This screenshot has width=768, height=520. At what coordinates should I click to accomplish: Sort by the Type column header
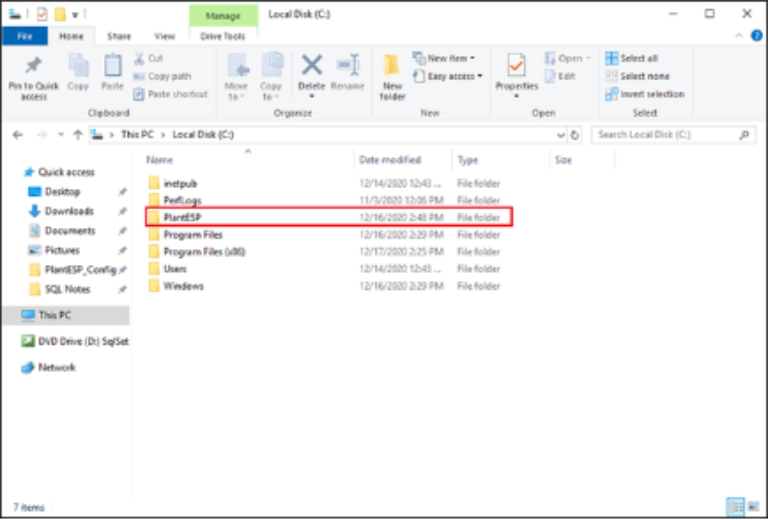[x=468, y=160]
